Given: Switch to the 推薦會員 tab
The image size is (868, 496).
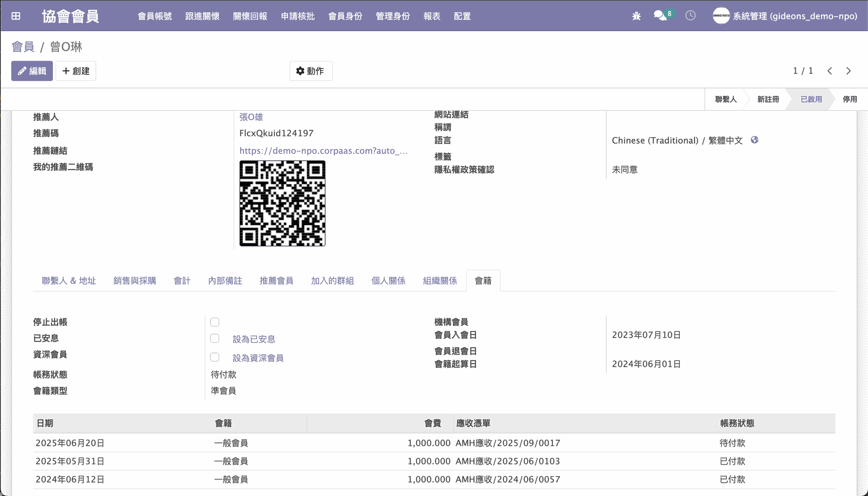Looking at the screenshot, I should pos(276,281).
